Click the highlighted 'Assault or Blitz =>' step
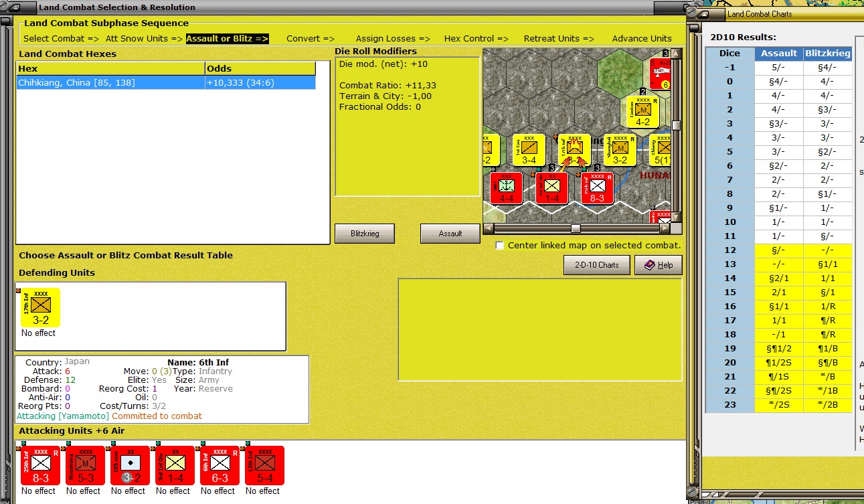 click(228, 38)
